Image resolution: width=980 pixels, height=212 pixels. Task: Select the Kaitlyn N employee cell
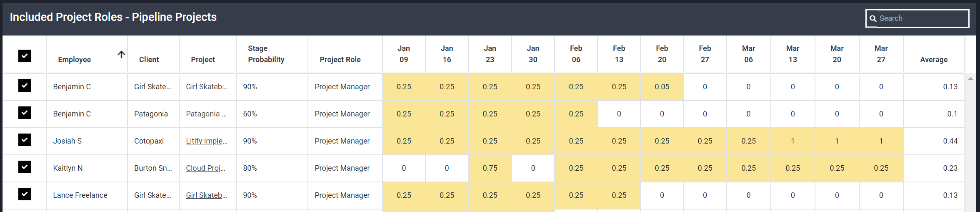pos(87,168)
